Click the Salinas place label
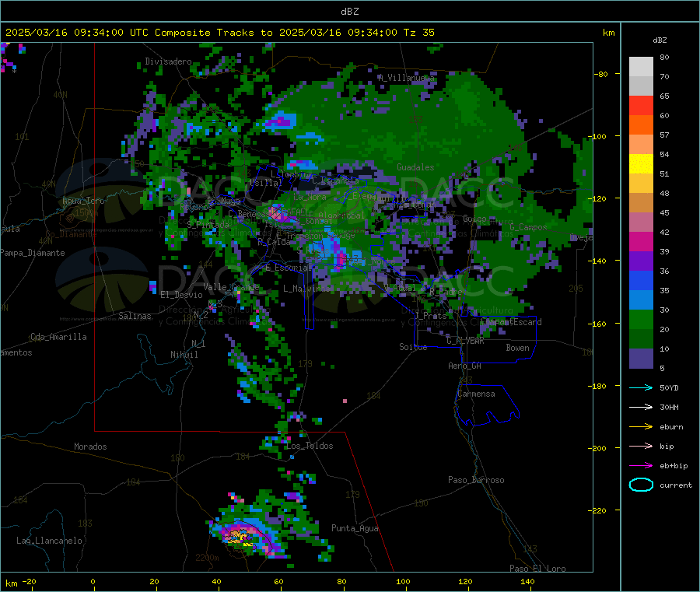 pos(135,316)
